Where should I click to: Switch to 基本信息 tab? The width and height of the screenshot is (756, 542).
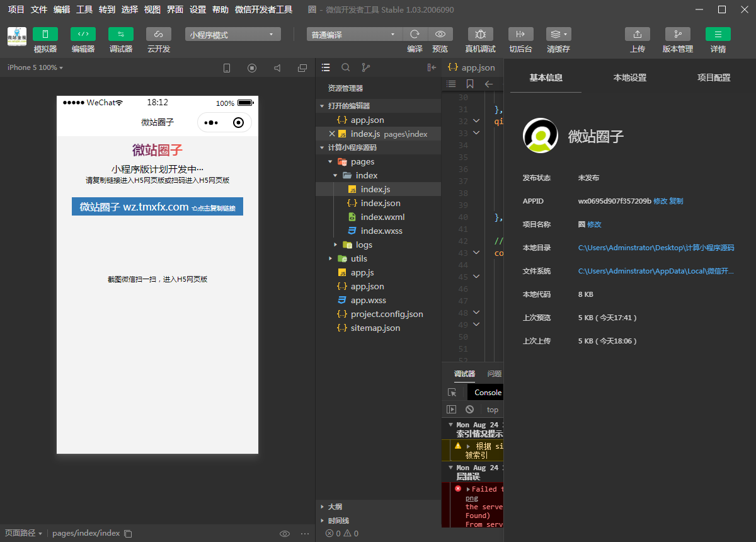(546, 78)
